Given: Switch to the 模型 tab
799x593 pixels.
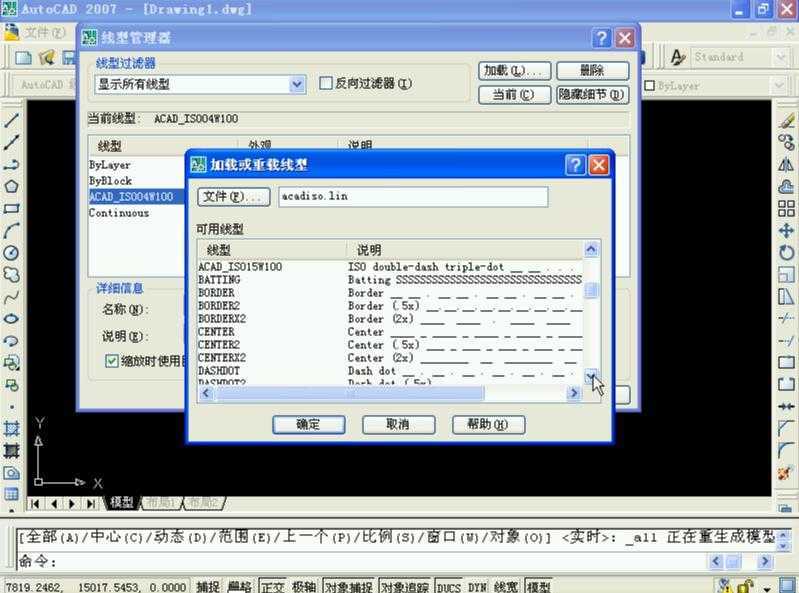Looking at the screenshot, I should point(122,503).
